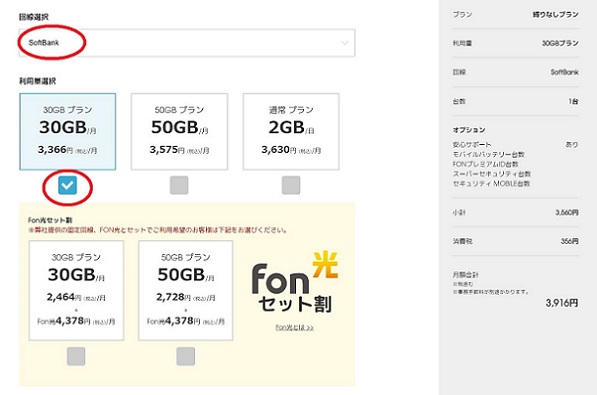This screenshot has height=395, width=597.
Task: Select the 50GB plan 3,575円 card
Action: point(179,131)
